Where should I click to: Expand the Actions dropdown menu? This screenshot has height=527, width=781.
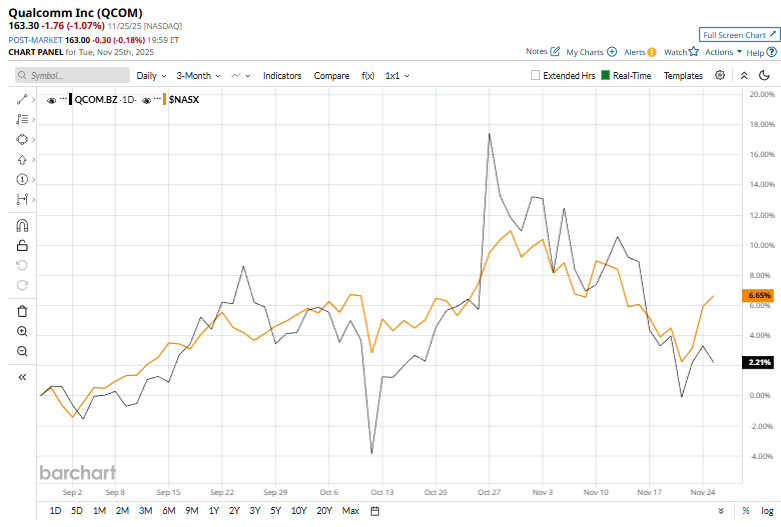point(723,52)
